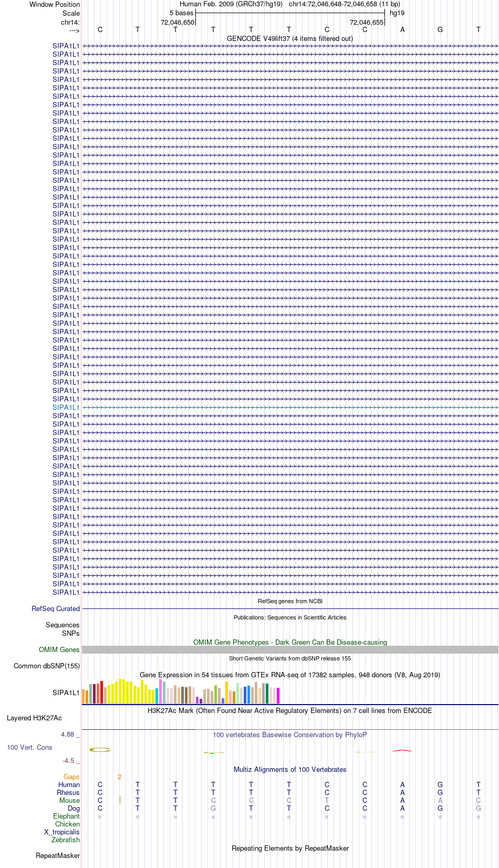499x868 pixels.
Task: Click the OMIM Genes track label
Action: click(x=59, y=650)
